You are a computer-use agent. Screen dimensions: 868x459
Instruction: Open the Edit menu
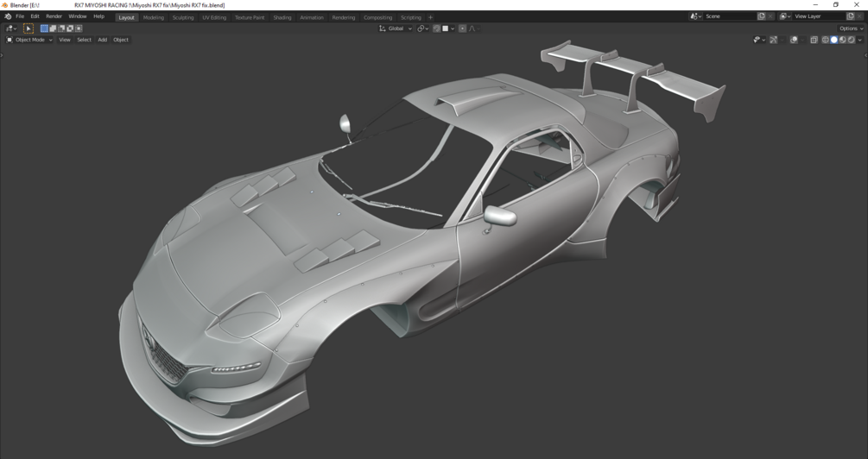(x=35, y=16)
